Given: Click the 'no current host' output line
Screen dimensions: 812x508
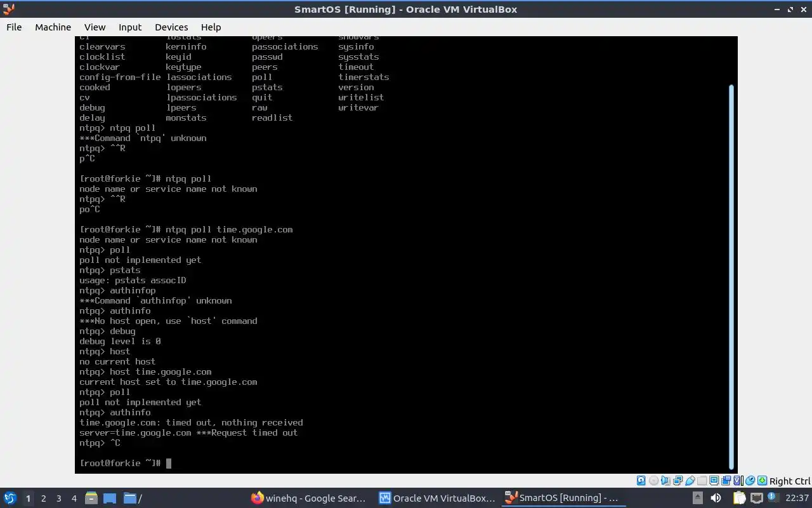Looking at the screenshot, I should point(117,361).
